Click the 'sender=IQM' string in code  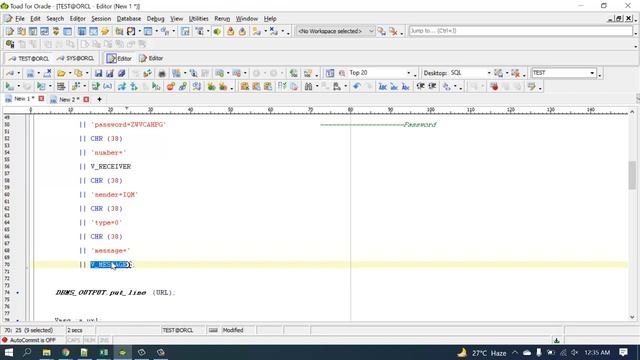coord(114,195)
